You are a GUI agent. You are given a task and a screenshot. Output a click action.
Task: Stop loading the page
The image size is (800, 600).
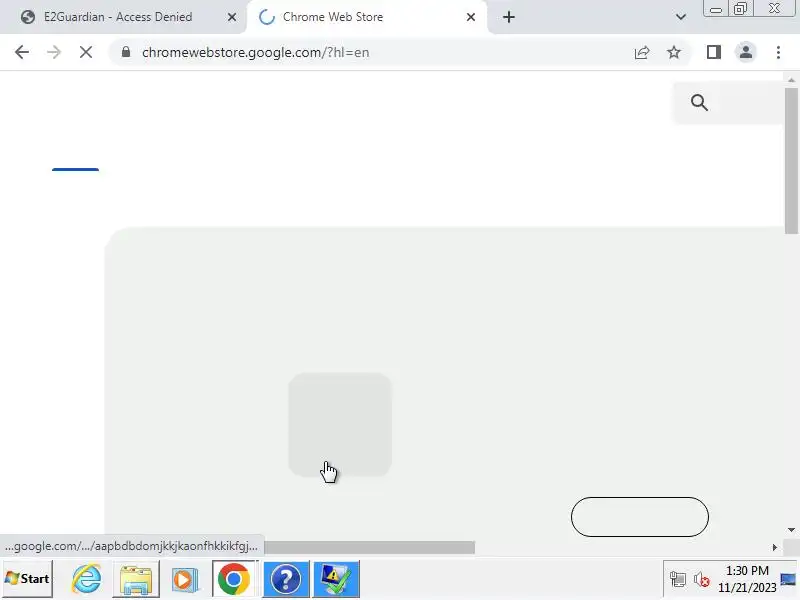(86, 52)
